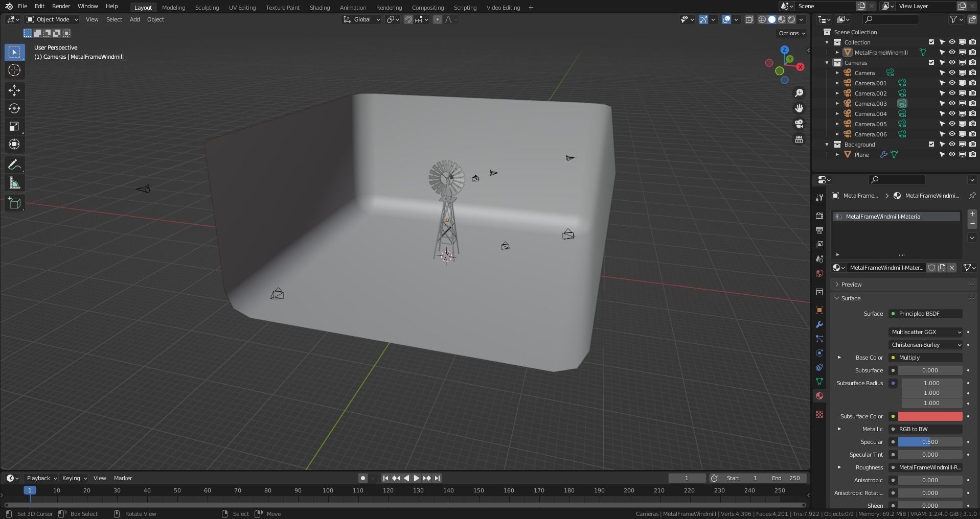
Task: Choose the Move tool in the toolbar
Action: tap(14, 90)
